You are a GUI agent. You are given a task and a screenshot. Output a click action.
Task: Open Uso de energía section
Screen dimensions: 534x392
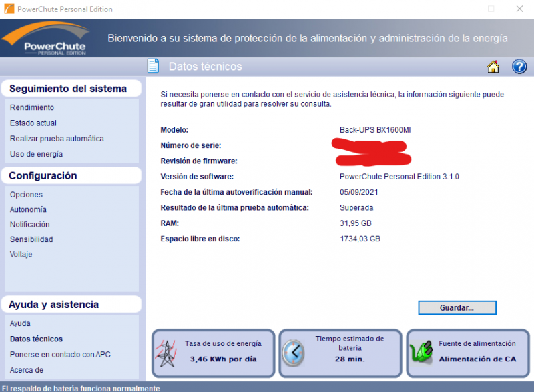tap(36, 154)
